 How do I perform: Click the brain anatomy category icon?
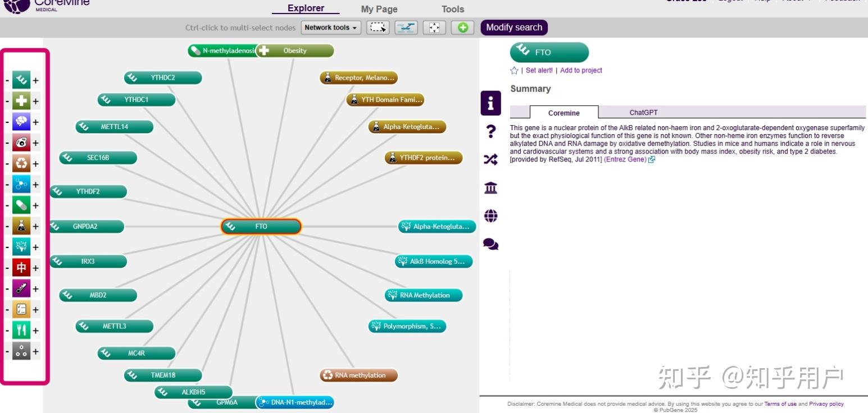click(x=21, y=122)
